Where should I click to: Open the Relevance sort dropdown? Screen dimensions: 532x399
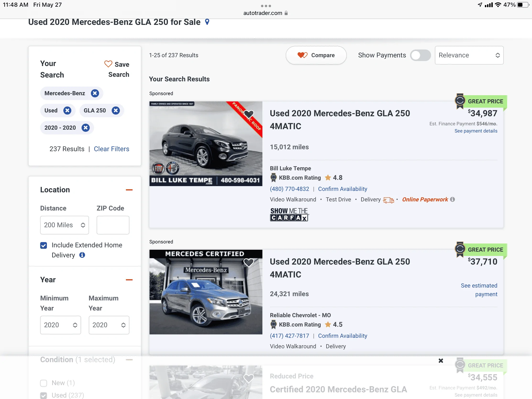[469, 55]
